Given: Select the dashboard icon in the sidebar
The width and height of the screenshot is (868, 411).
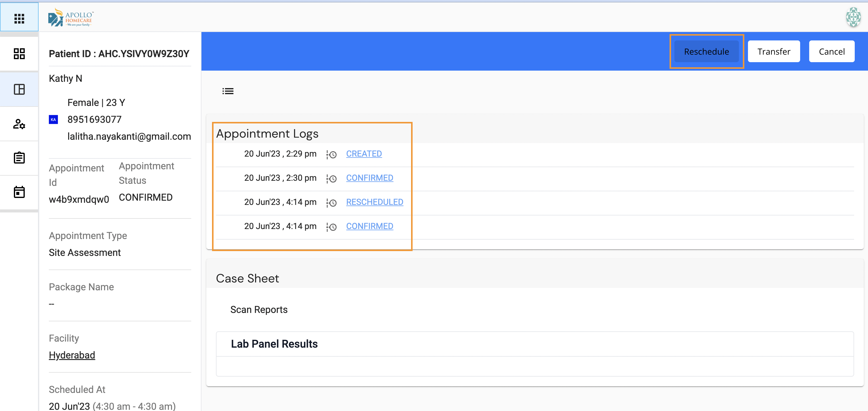Looking at the screenshot, I should pyautogui.click(x=19, y=53).
